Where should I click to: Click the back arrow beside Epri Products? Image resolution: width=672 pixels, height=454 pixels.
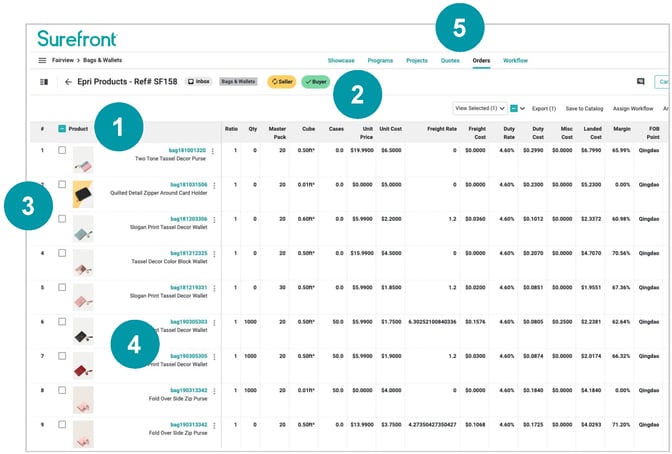click(x=68, y=82)
